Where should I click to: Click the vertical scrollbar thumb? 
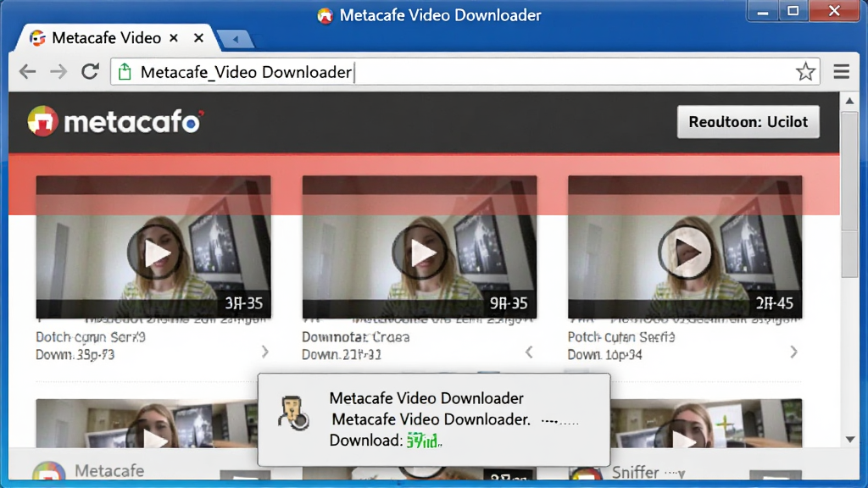849,194
